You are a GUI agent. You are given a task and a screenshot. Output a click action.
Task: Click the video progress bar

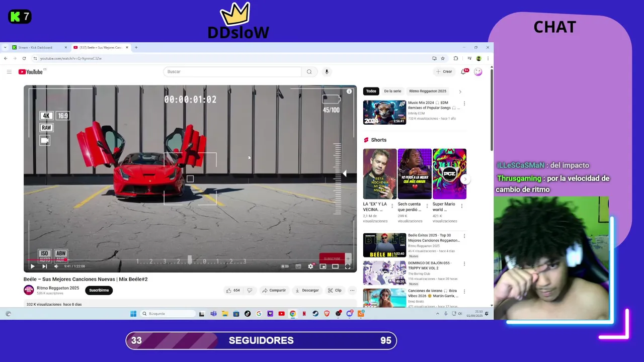(x=190, y=260)
